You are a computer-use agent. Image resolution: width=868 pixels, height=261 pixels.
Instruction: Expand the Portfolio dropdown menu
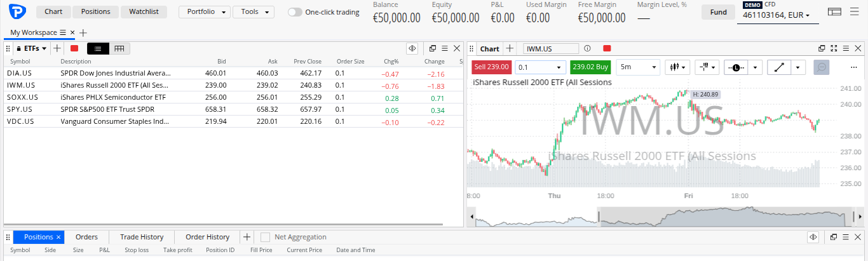205,12
